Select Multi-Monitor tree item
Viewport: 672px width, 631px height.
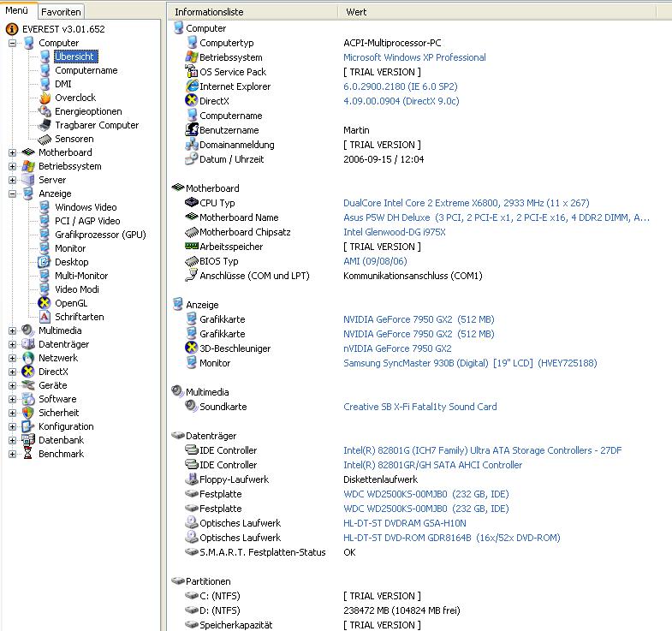click(81, 276)
